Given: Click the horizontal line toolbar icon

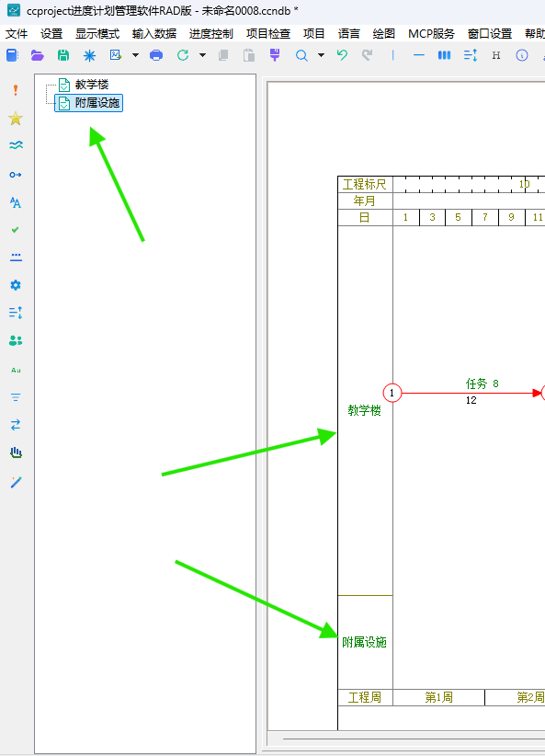Looking at the screenshot, I should coord(419,55).
